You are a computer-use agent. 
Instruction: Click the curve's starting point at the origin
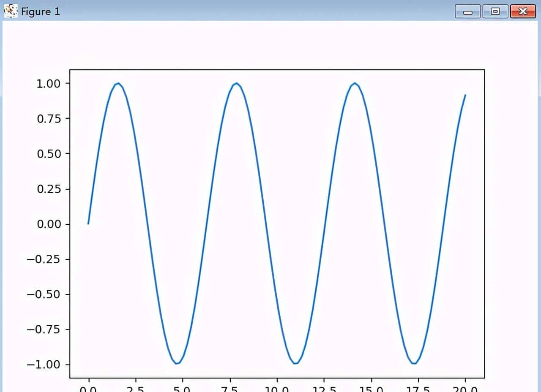88,223
